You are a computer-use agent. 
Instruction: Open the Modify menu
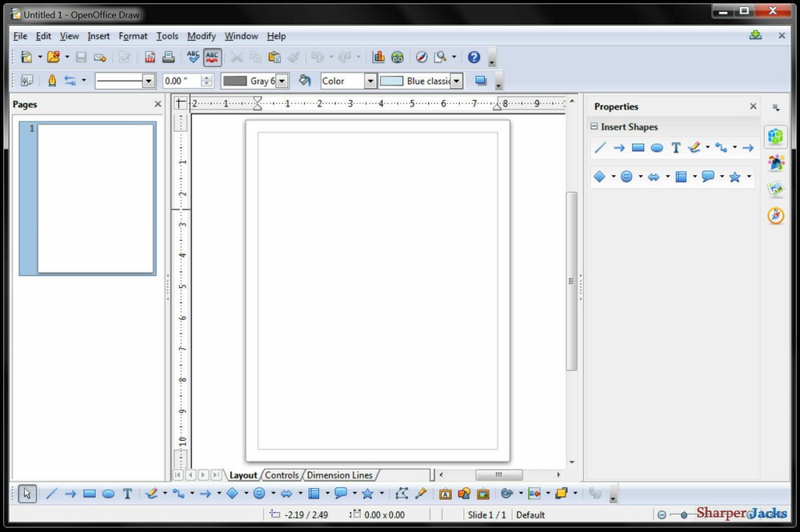(x=201, y=36)
